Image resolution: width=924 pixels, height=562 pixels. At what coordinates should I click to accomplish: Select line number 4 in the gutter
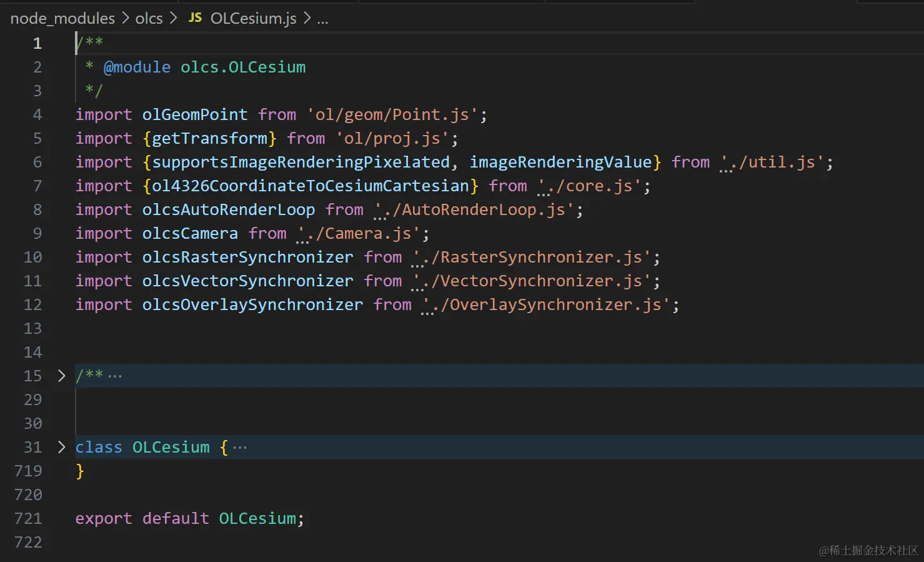[37, 114]
